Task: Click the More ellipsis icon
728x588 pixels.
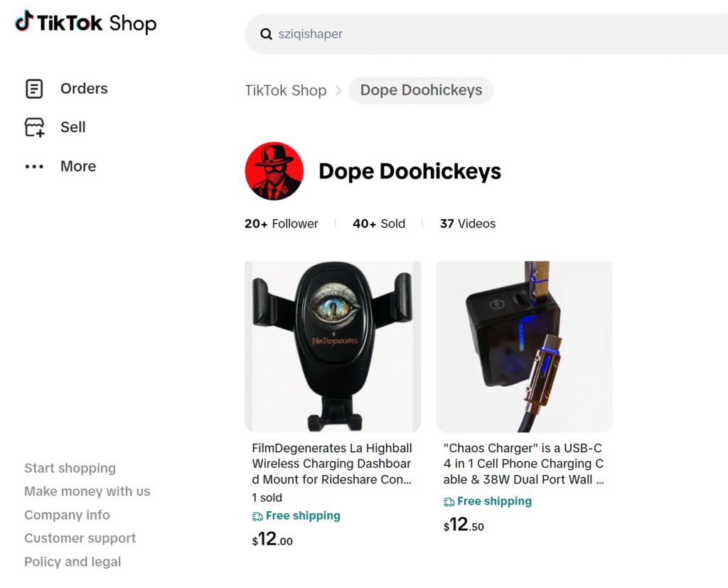Action: [x=34, y=166]
